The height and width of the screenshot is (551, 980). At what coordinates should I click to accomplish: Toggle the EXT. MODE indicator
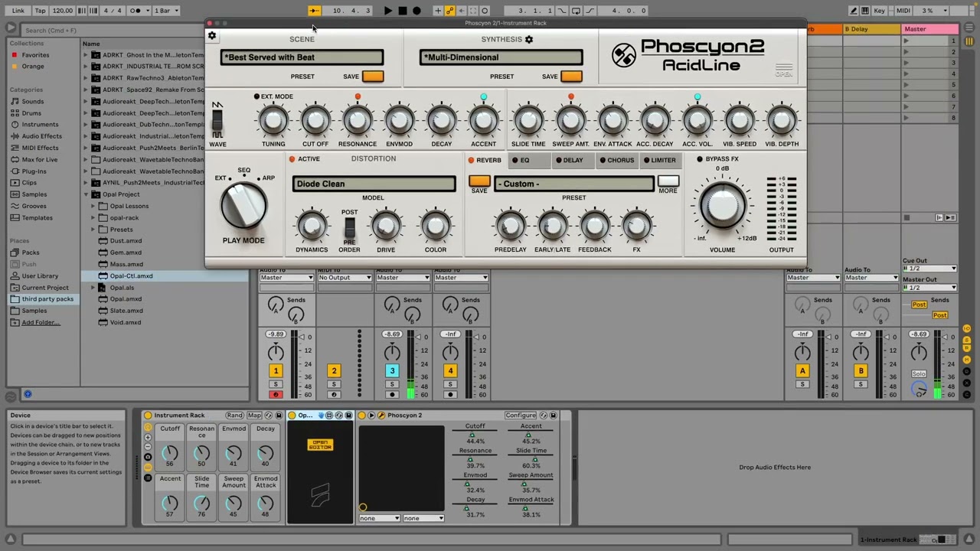pos(256,96)
